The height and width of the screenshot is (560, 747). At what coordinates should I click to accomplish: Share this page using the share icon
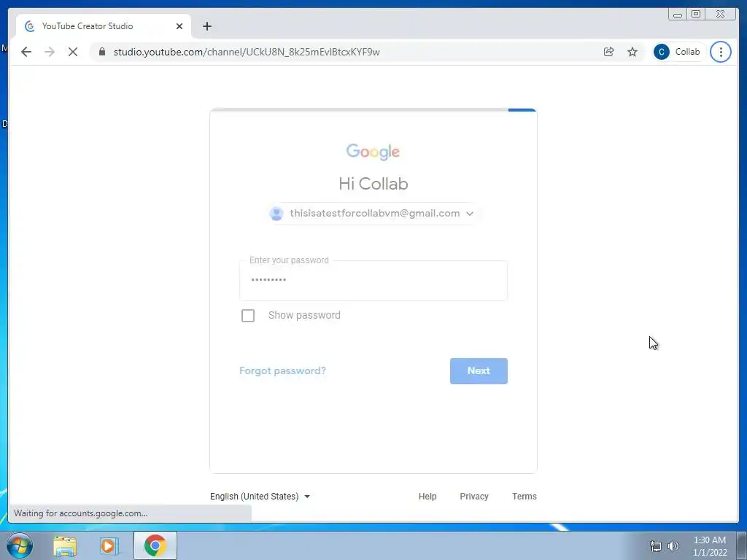(x=609, y=52)
